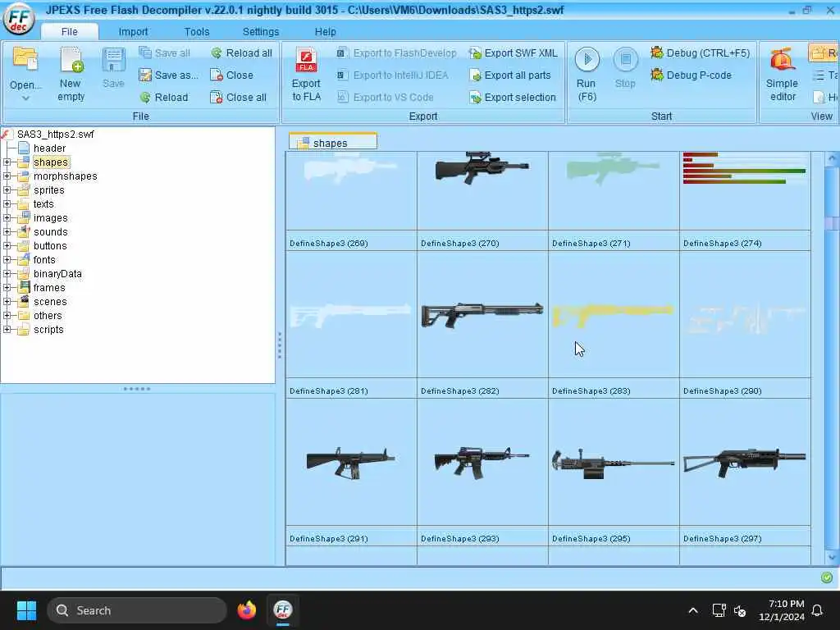The height and width of the screenshot is (630, 840).
Task: Select the frames folder
Action: pyautogui.click(x=48, y=287)
